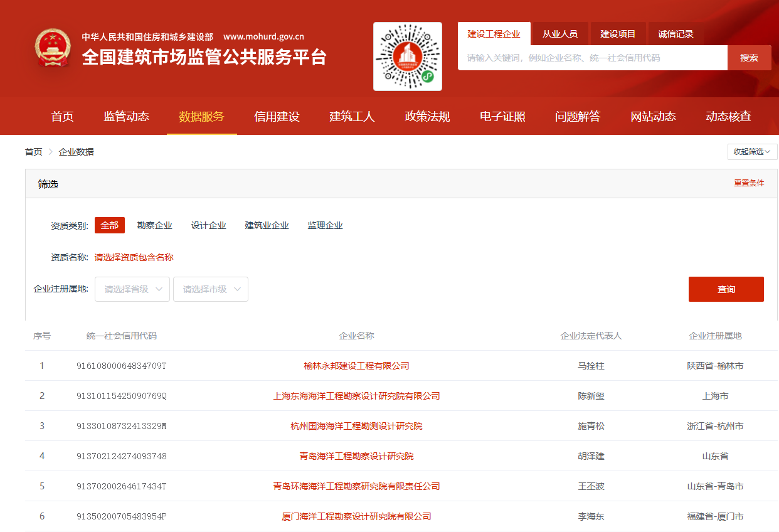Switch to the 诚信记录 search tab

(x=676, y=33)
